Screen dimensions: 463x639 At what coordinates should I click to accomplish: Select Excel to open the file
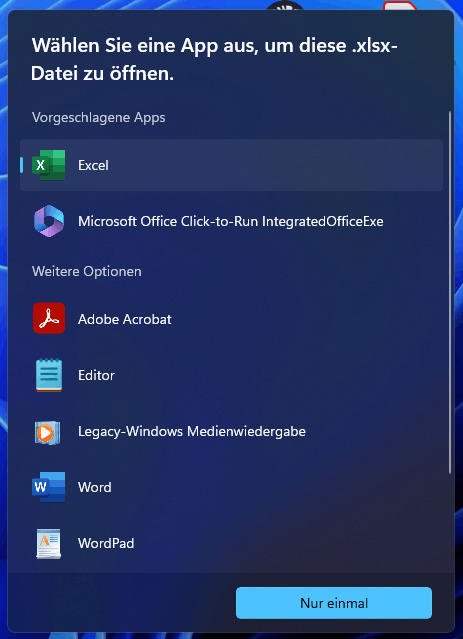coord(231,165)
